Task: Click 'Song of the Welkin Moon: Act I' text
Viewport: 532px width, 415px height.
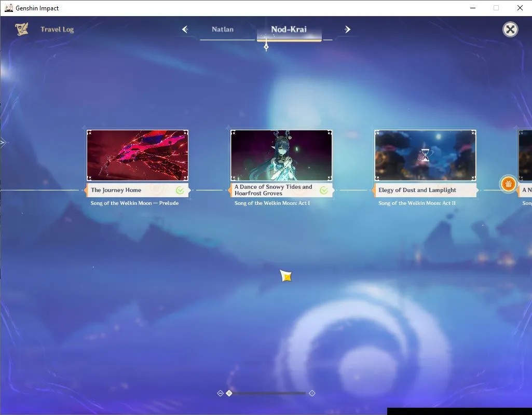Action: pos(272,203)
